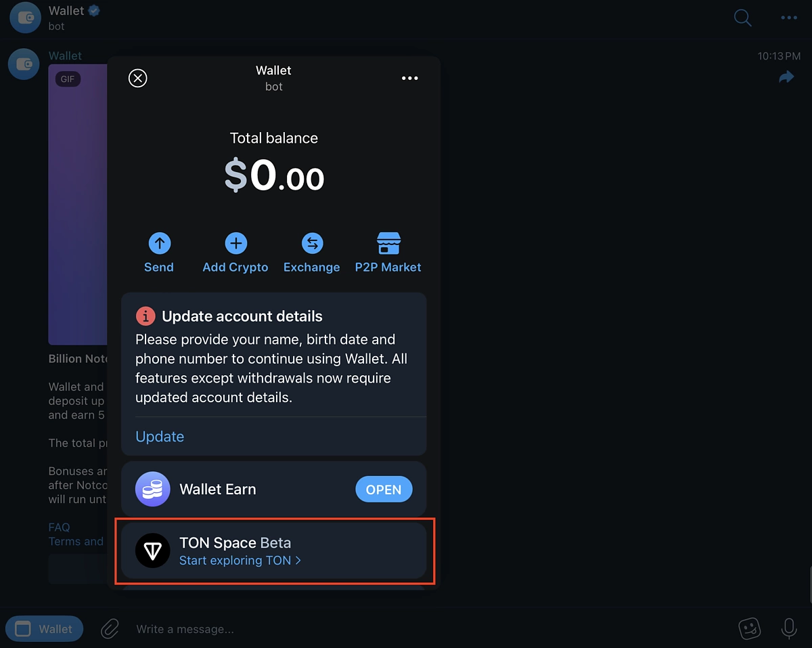Click the TON Space diamond logo
812x648 pixels.
click(153, 550)
